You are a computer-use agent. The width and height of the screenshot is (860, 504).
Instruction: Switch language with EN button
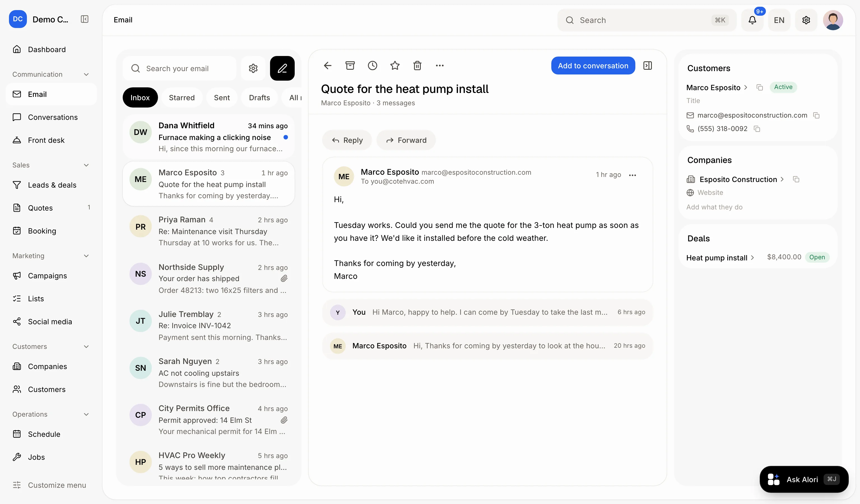coord(779,20)
